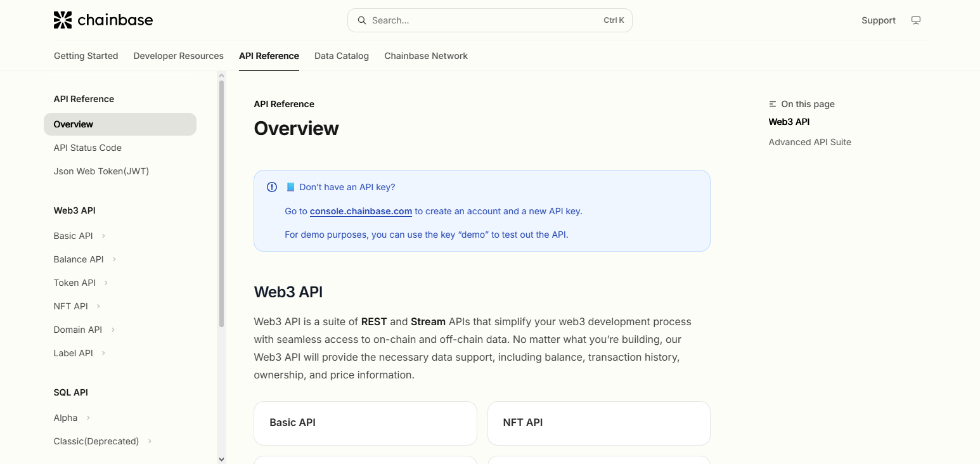Click the Overview page title

tap(297, 128)
